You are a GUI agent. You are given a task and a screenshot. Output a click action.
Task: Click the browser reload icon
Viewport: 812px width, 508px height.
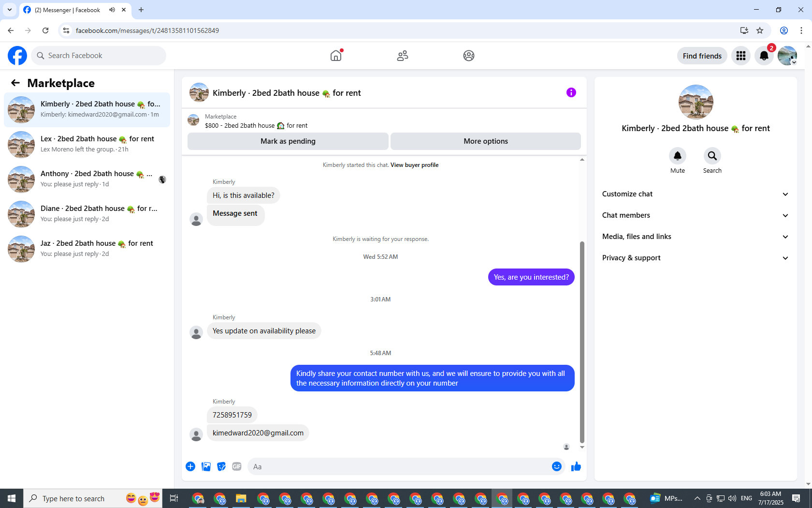(45, 30)
